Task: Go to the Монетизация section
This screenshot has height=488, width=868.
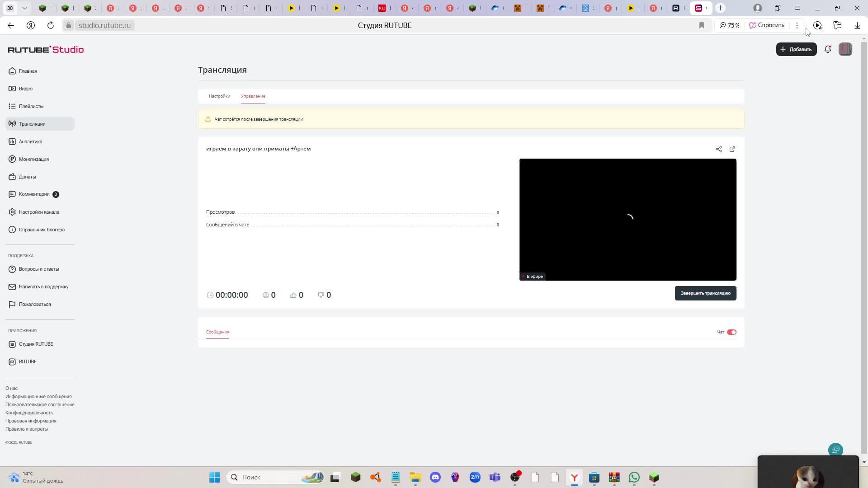Action: [33, 159]
